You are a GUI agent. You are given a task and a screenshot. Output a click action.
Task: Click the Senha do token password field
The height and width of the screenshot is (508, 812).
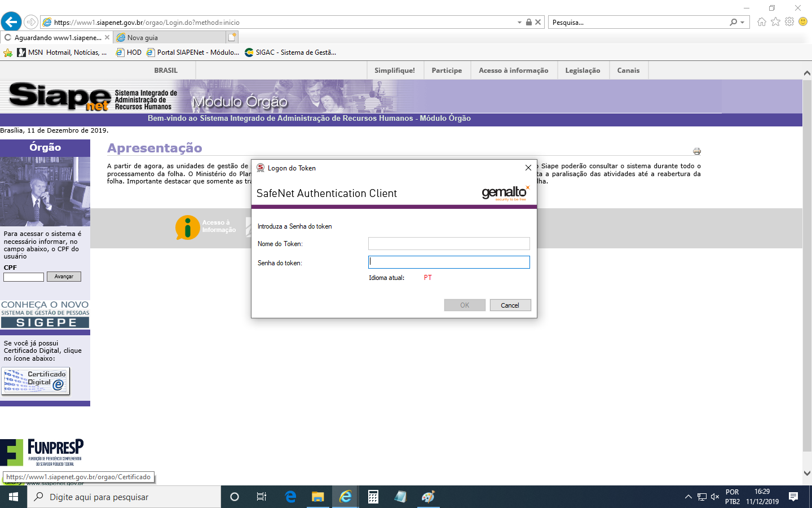449,262
